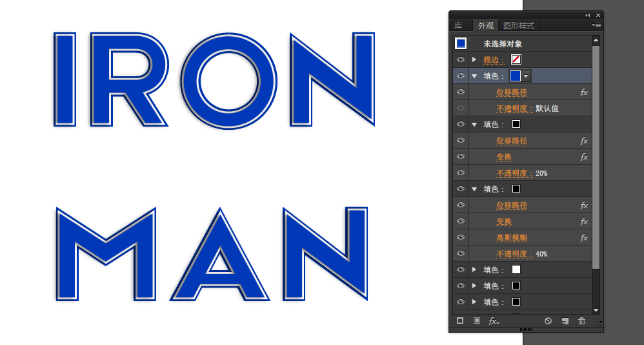Click the white 填色 color swatch
The width and height of the screenshot is (644, 345).
coord(516,270)
